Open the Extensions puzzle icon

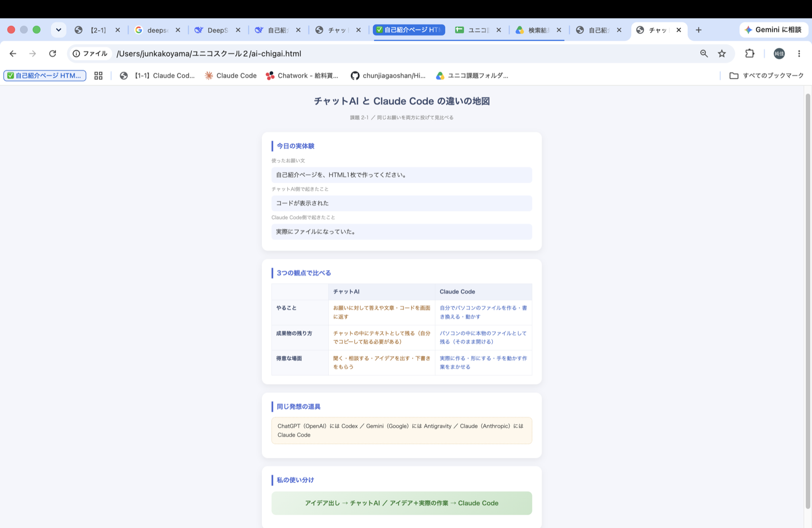750,53
